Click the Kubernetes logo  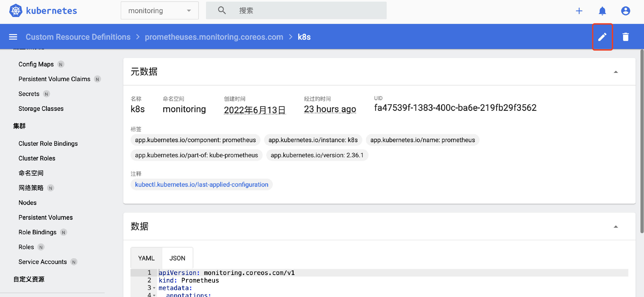pos(16,11)
